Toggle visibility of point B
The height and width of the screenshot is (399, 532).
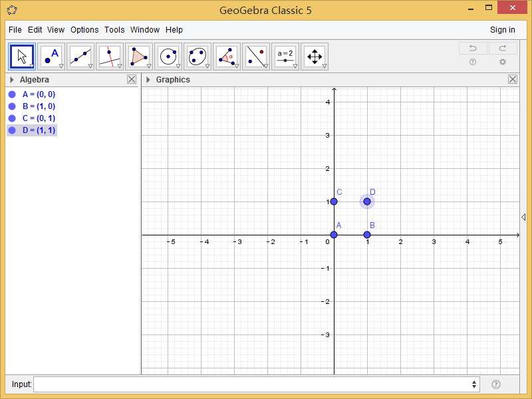(x=11, y=106)
